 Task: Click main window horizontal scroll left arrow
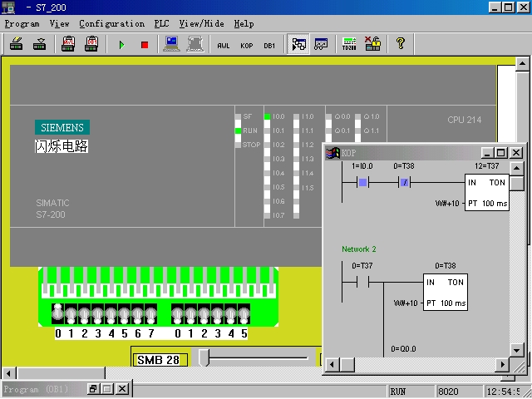click(8, 373)
